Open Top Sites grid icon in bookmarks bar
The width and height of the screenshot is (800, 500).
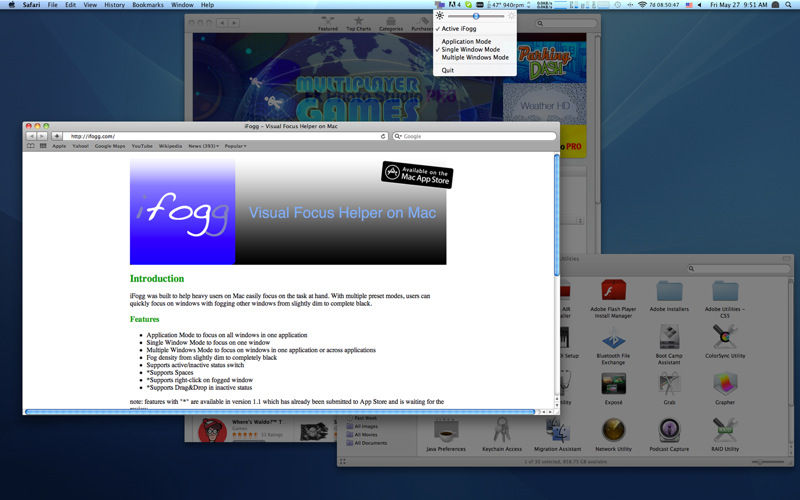click(43, 146)
